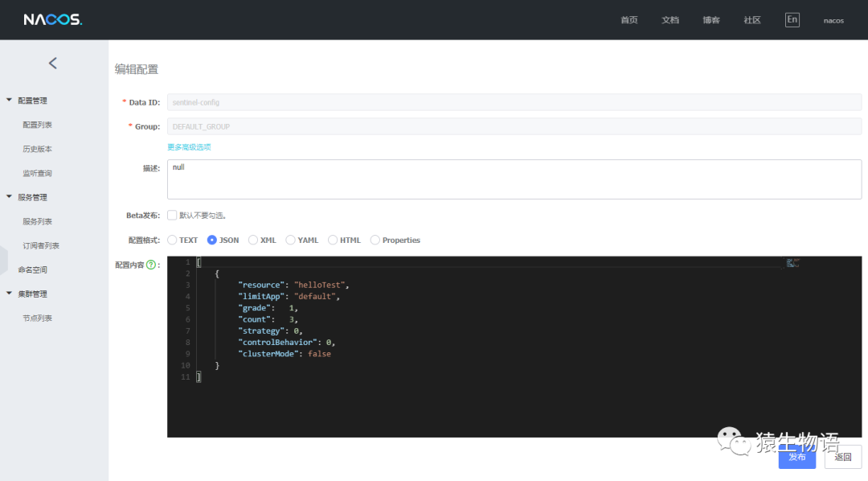Switch language with En button
Viewport: 868px width, 481px height.
pyautogui.click(x=792, y=20)
